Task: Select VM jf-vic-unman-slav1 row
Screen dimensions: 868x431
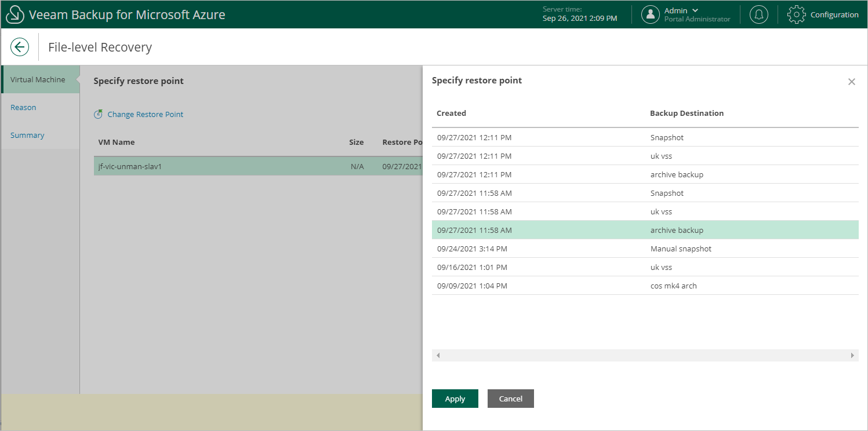Action: [258, 166]
